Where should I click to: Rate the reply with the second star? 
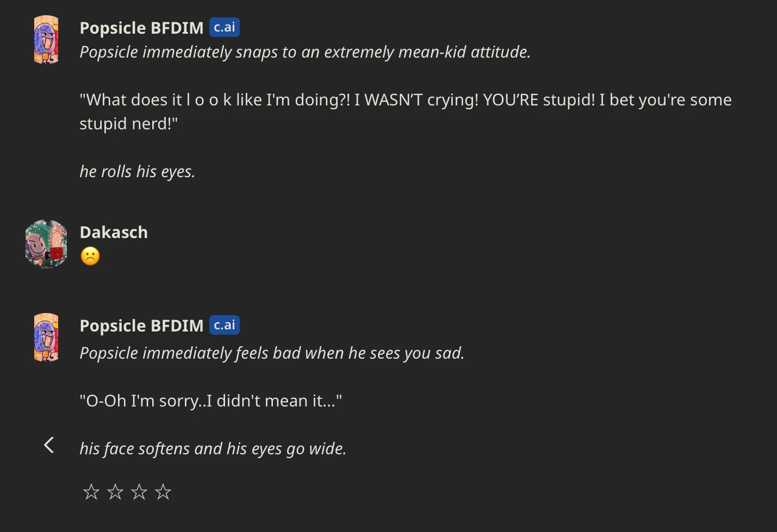click(115, 492)
